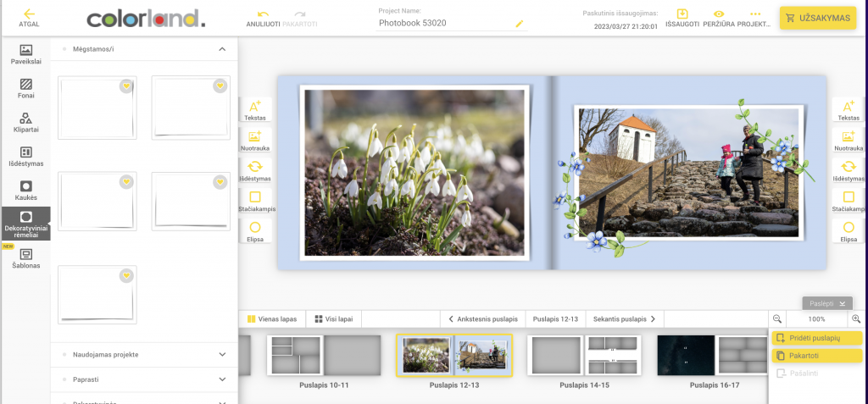Click the Colorland logo
The height and width of the screenshot is (404, 868).
146,19
